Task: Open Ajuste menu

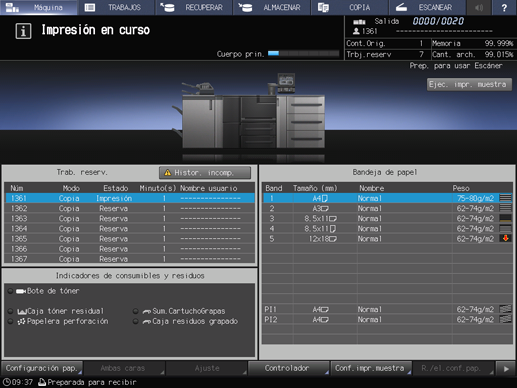Action: pos(207,368)
